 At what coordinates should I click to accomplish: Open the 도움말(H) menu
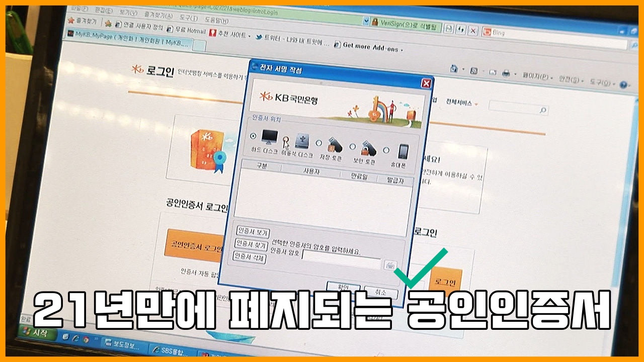217,21
